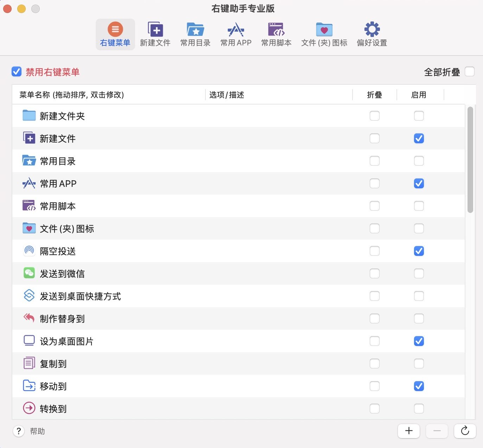Open the 右键菜单 toolbar tab
Screen dimensions: 483x448
tap(115, 34)
